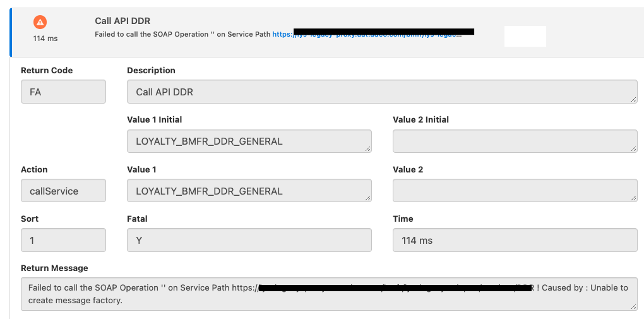
Task: Select the Return Code field showing FA
Action: point(63,92)
